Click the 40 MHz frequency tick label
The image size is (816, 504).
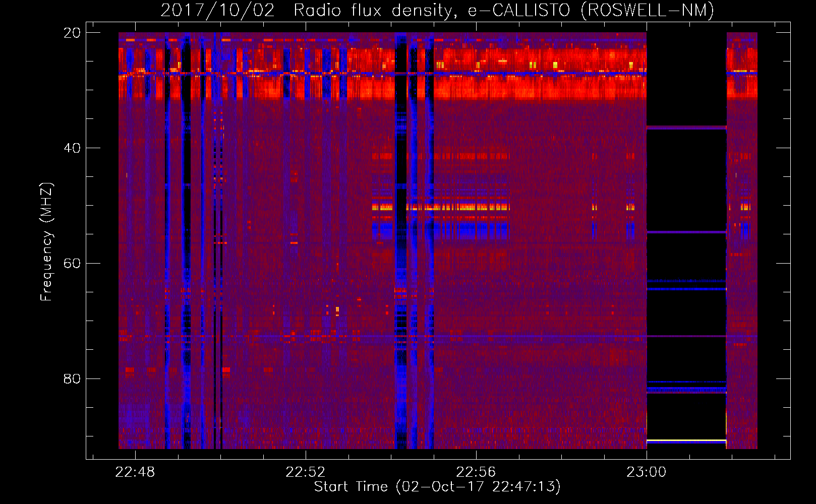[x=72, y=148]
